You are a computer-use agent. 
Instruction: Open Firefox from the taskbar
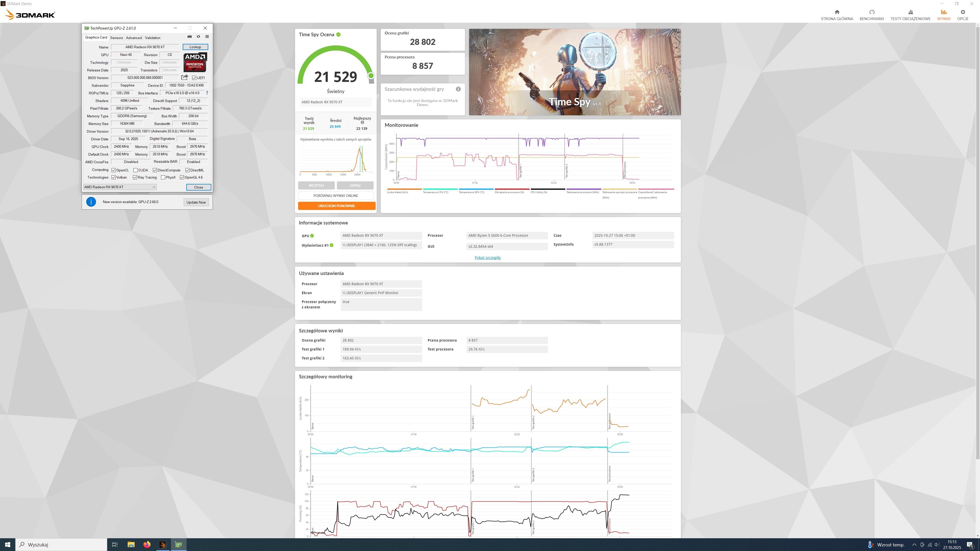tap(147, 545)
